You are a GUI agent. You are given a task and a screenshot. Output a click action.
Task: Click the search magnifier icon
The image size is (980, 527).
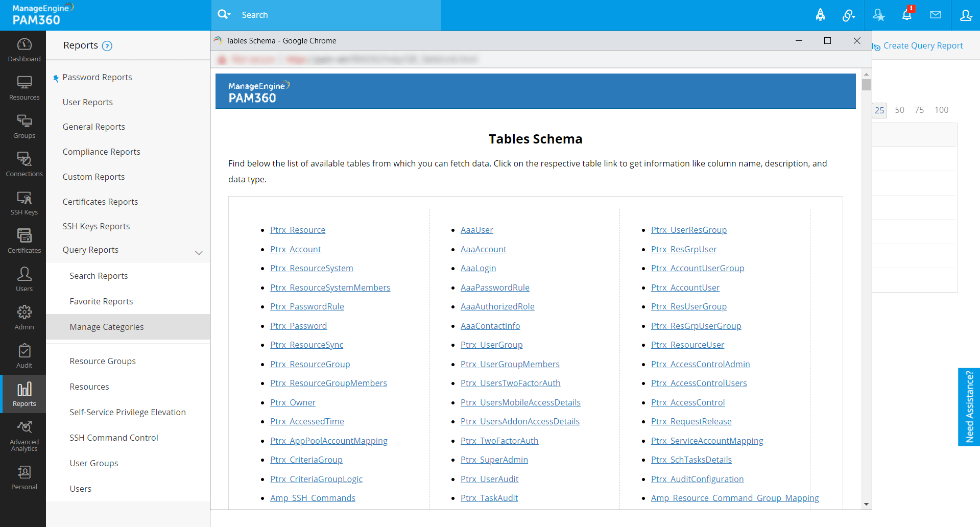(x=223, y=14)
